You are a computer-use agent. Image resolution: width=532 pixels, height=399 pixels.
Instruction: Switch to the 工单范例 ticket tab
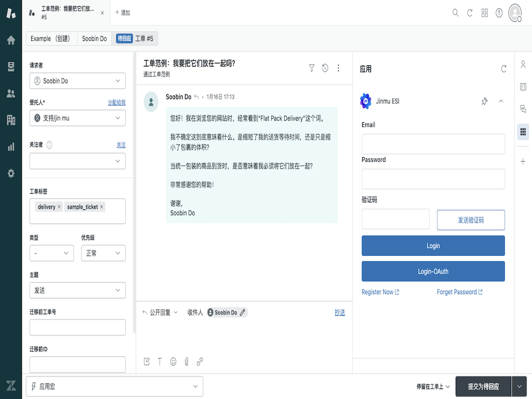click(x=68, y=12)
